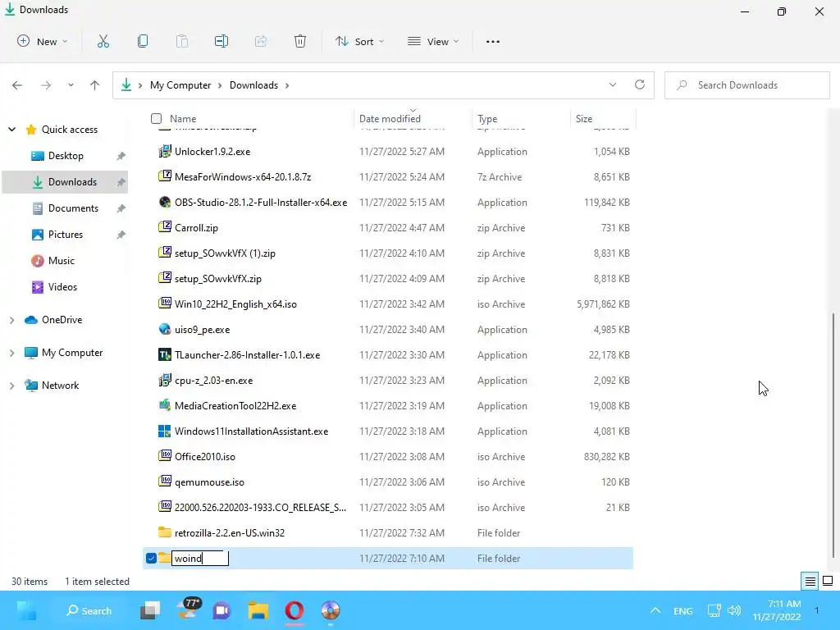Screen dimensions: 840x630
Task: Toggle the select-all checkbox in header
Action: click(x=156, y=118)
